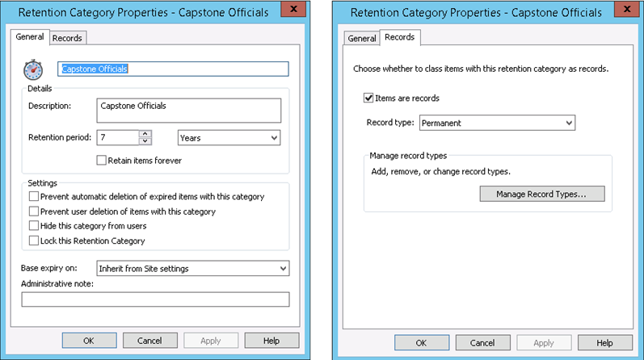Click Cancel in the Records tab dialog
Image resolution: width=644 pixels, height=360 pixels.
pos(482,342)
